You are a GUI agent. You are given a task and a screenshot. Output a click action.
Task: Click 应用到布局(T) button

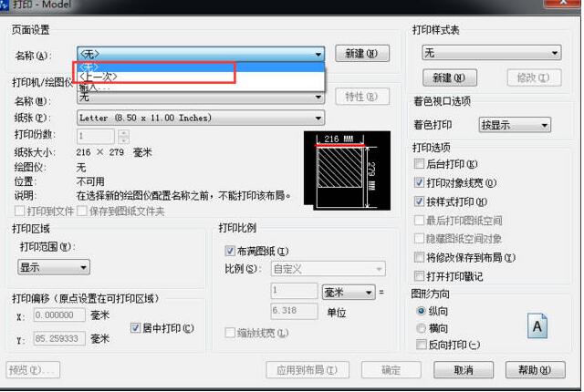[x=308, y=370]
